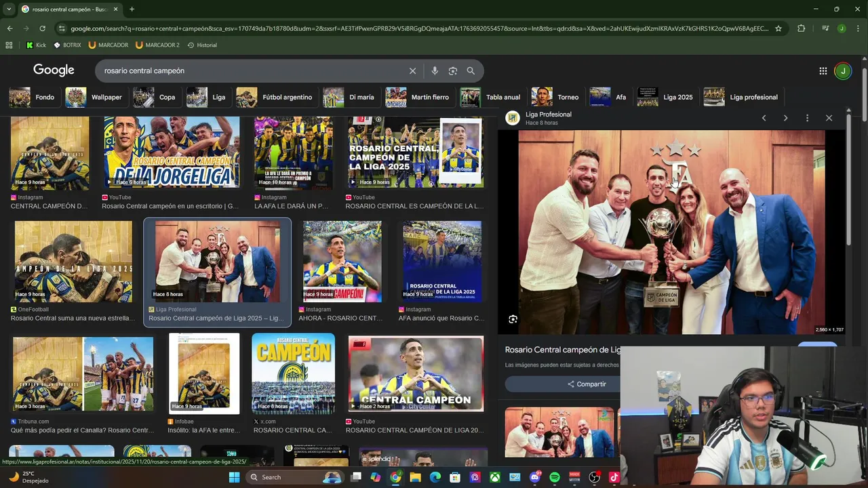Open the new tab plus button
868x488 pixels.
pos(132,9)
